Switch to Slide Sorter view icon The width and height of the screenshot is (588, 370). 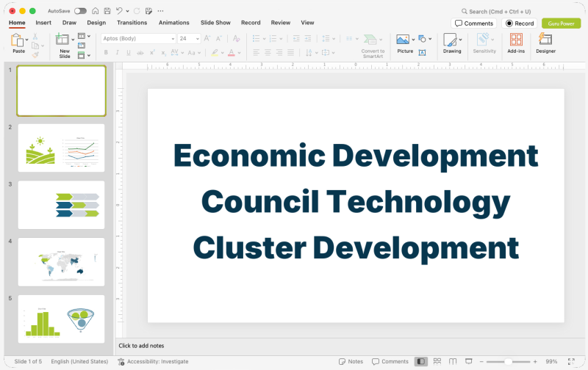click(x=437, y=361)
